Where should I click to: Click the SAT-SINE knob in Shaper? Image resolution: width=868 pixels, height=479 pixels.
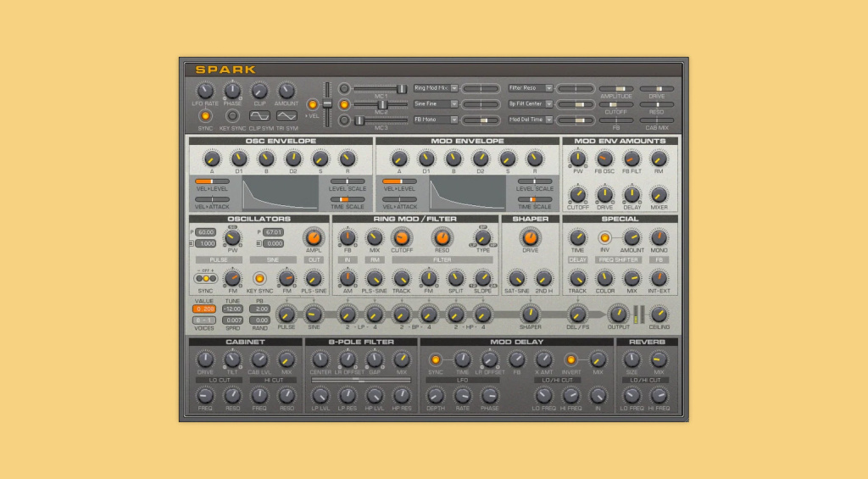pos(516,279)
